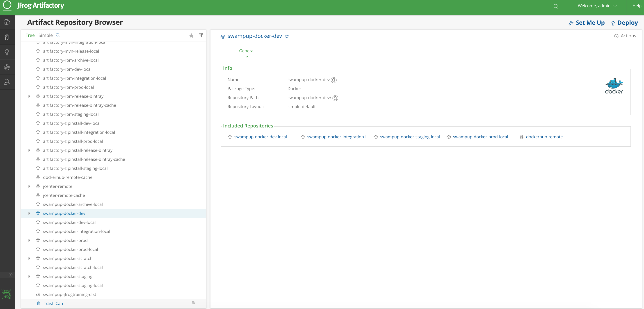Click the Deploy button
This screenshot has width=644, height=309.
624,23
